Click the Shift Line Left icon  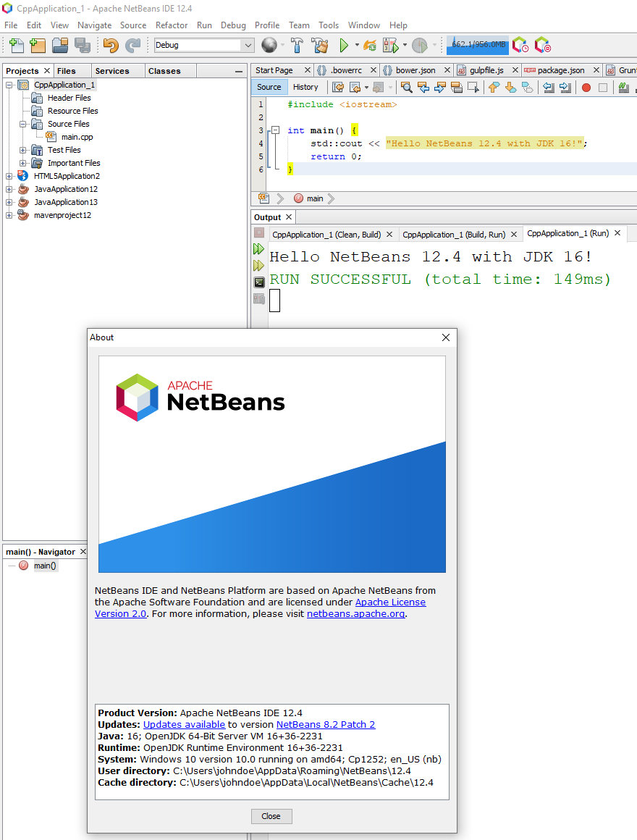pyautogui.click(x=549, y=88)
